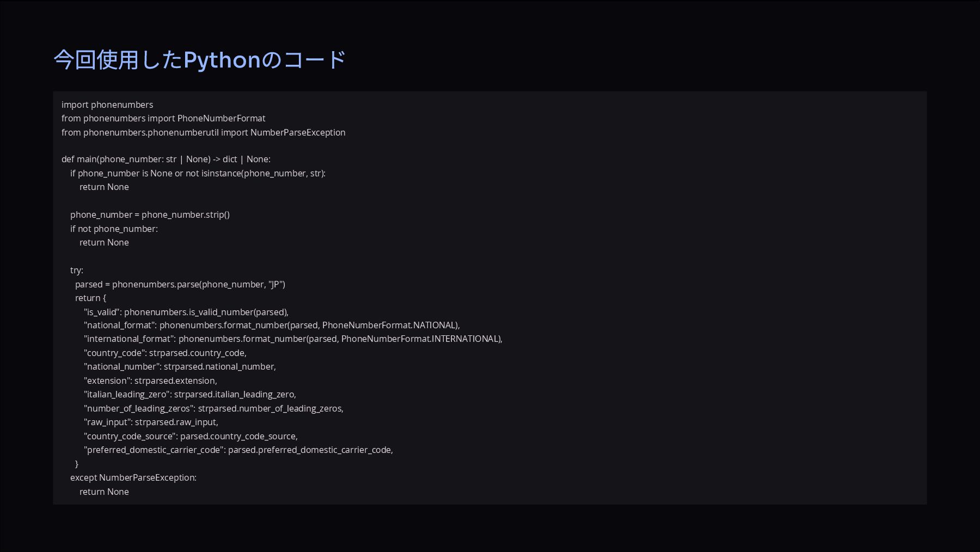Click the slide title 今回使用したPythonのコード

tap(200, 60)
